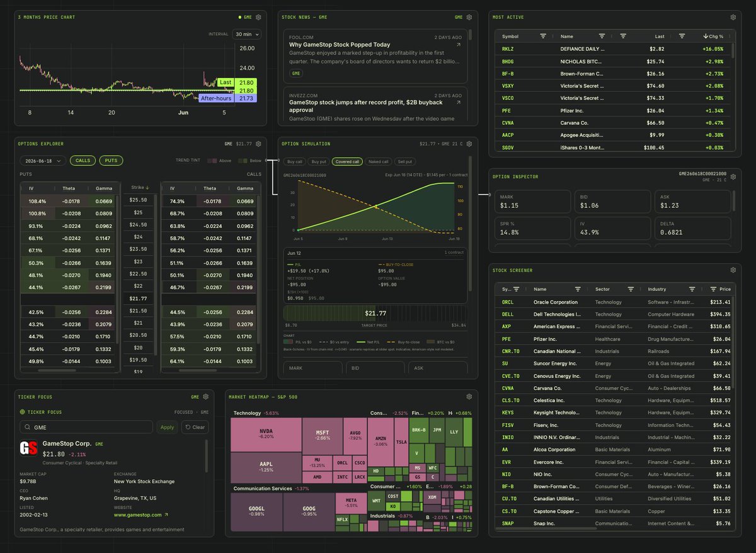Select the Covered call strategy tab
This screenshot has height=553, width=756.
click(347, 162)
